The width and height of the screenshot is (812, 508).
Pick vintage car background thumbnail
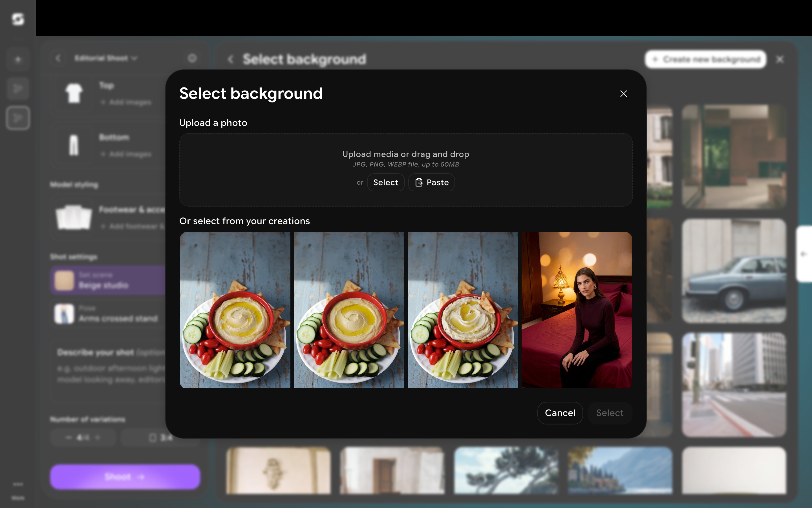[x=734, y=271]
